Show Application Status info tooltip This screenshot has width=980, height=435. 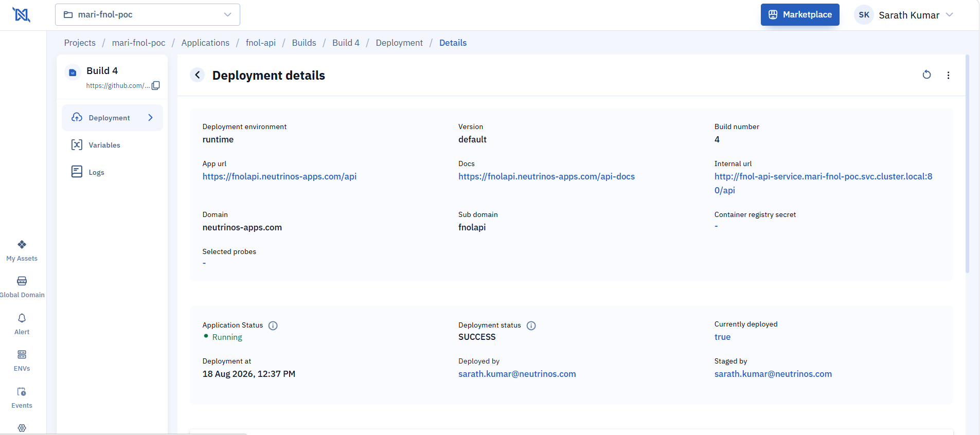tap(273, 325)
